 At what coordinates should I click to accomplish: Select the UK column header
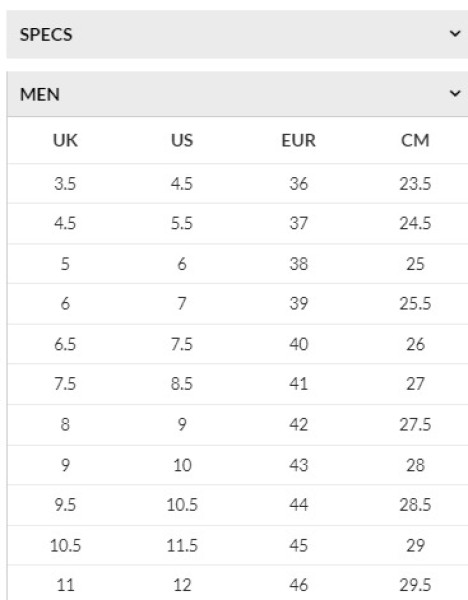[x=65, y=140]
